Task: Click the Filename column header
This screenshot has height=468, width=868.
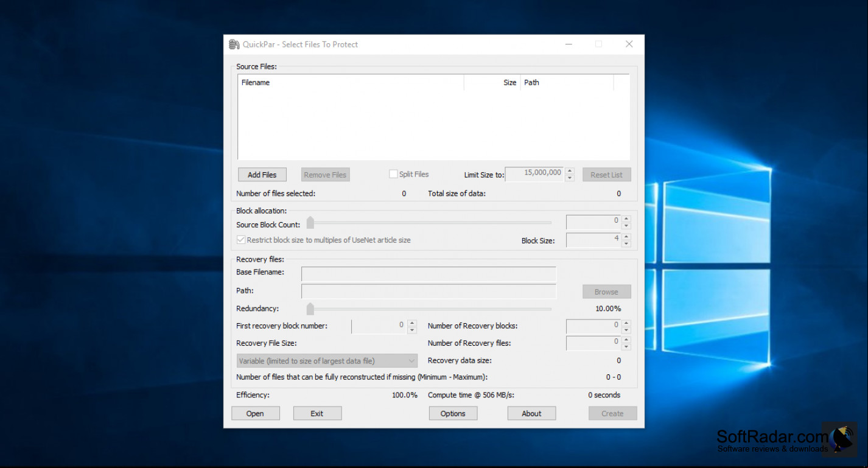Action: (351, 83)
